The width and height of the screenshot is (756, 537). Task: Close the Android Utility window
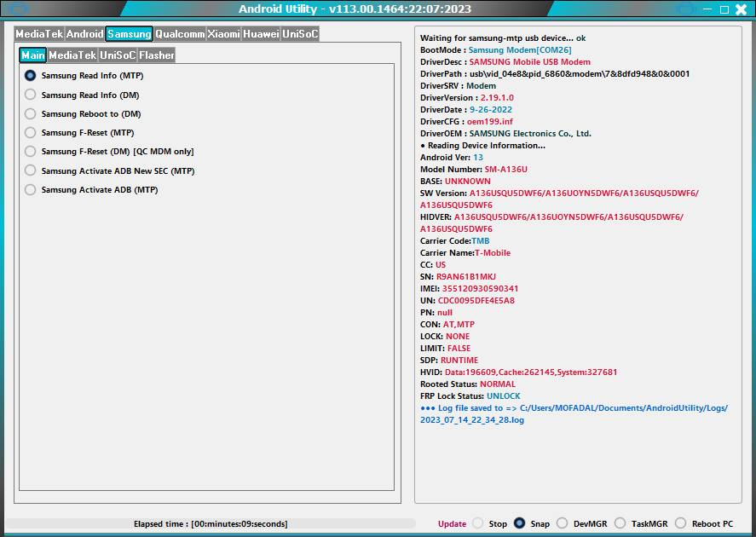click(741, 9)
